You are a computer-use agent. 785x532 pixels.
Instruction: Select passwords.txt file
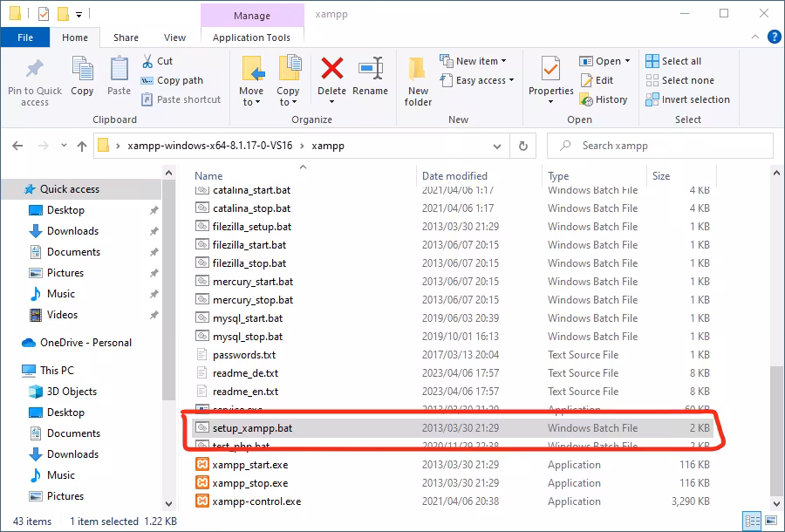(x=453, y=355)
